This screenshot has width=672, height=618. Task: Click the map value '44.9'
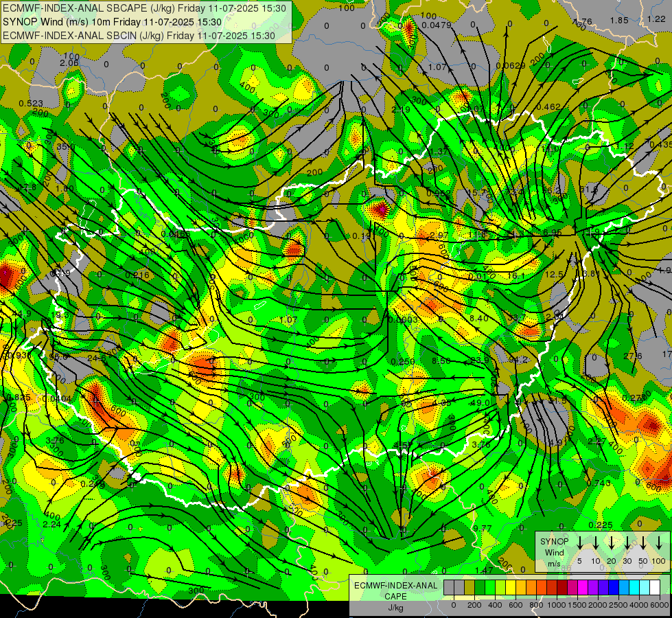pyautogui.click(x=21, y=314)
